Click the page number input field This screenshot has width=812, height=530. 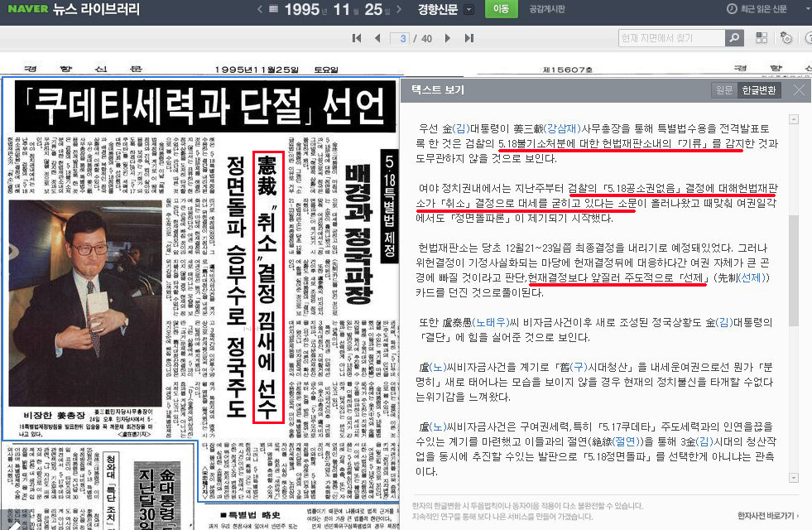click(400, 38)
